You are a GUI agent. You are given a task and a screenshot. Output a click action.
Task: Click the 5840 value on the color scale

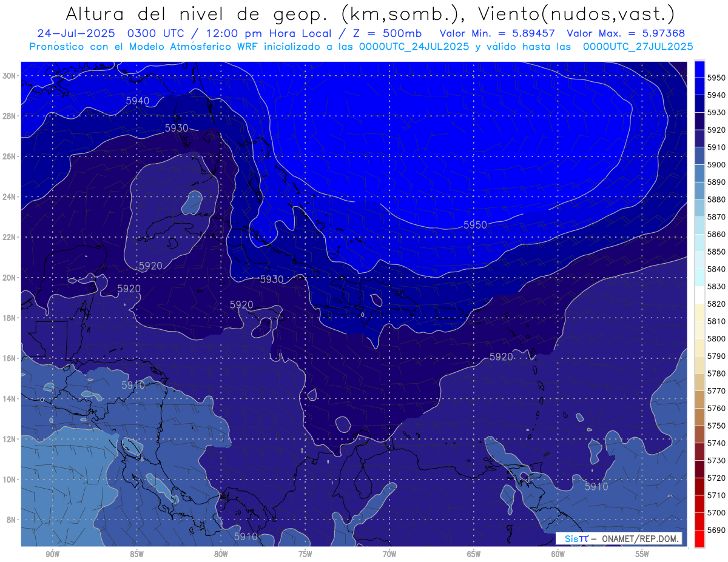[x=716, y=269]
